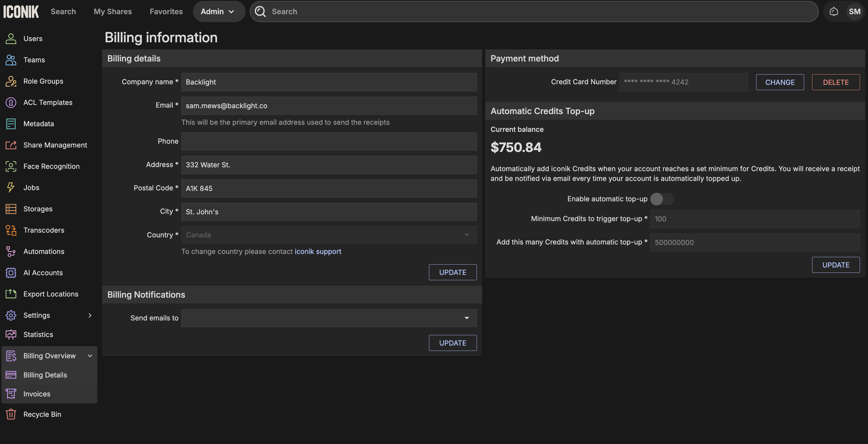Open the Storages sidebar icon
The width and height of the screenshot is (868, 444).
click(x=11, y=209)
